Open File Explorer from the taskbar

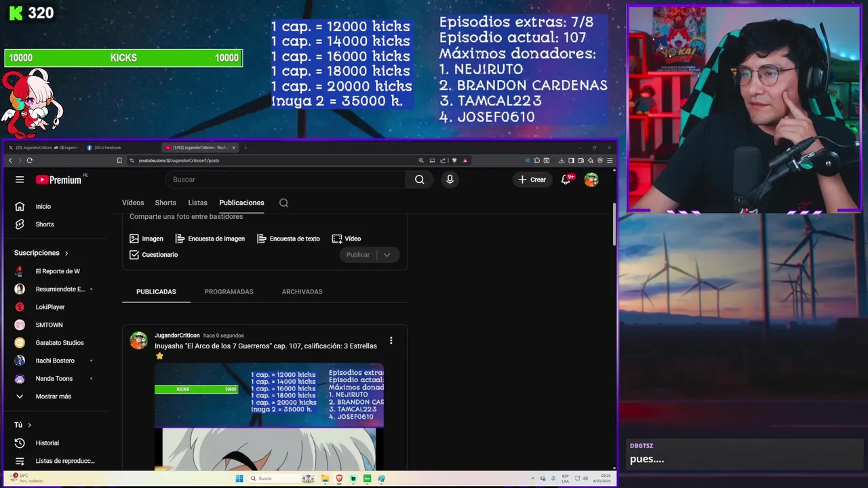325,479
